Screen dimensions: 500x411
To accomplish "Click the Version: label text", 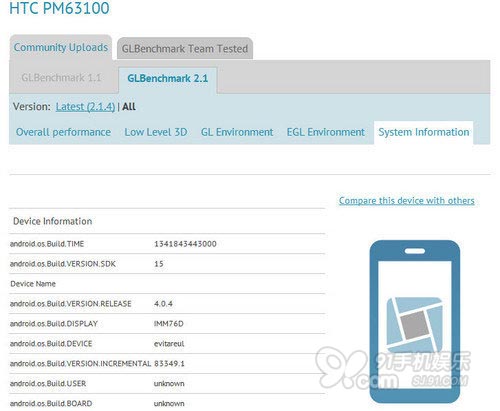I will (x=32, y=107).
